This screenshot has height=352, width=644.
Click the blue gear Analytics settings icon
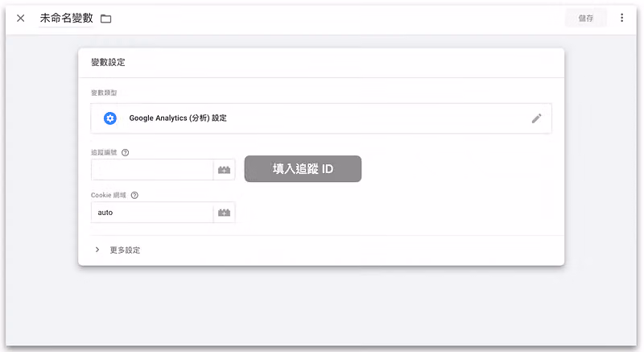(x=110, y=118)
